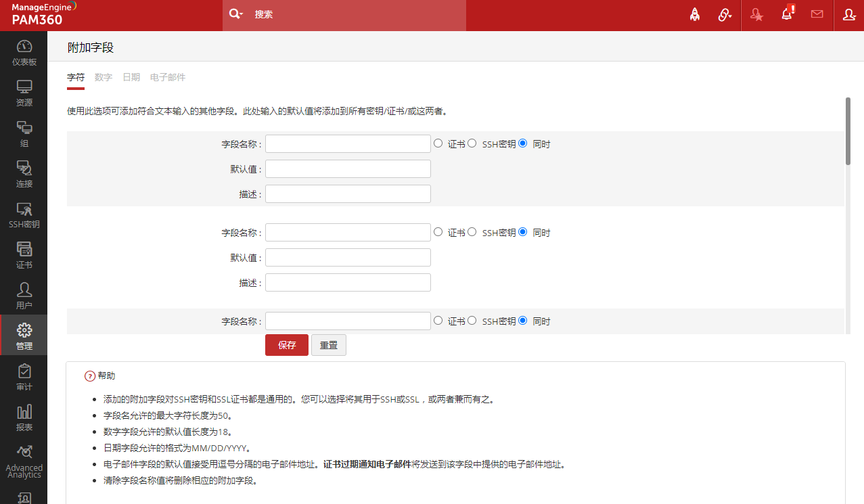Image resolution: width=864 pixels, height=504 pixels.
Task: Select SSH密钥 radio in the third field block
Action: tap(472, 321)
